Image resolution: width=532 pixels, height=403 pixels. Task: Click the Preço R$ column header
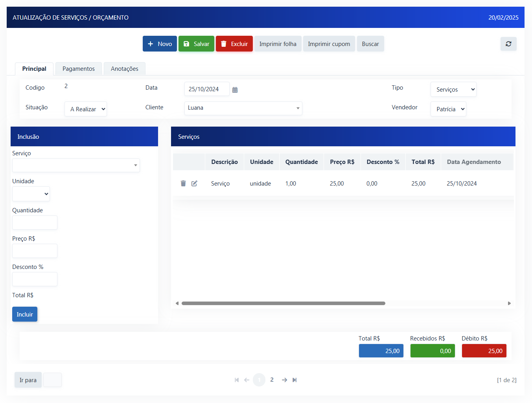pyautogui.click(x=342, y=162)
